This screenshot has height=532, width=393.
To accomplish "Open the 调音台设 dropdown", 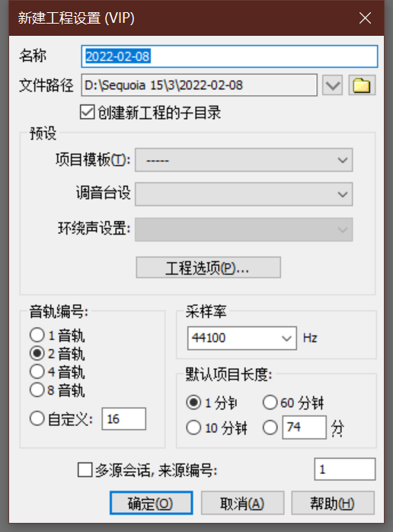I will [x=244, y=194].
